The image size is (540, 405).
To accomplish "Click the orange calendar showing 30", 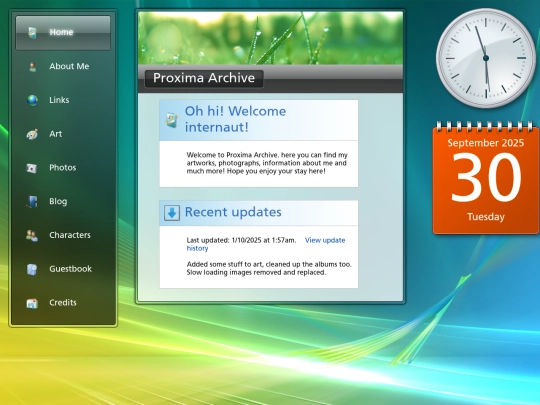I will [486, 178].
